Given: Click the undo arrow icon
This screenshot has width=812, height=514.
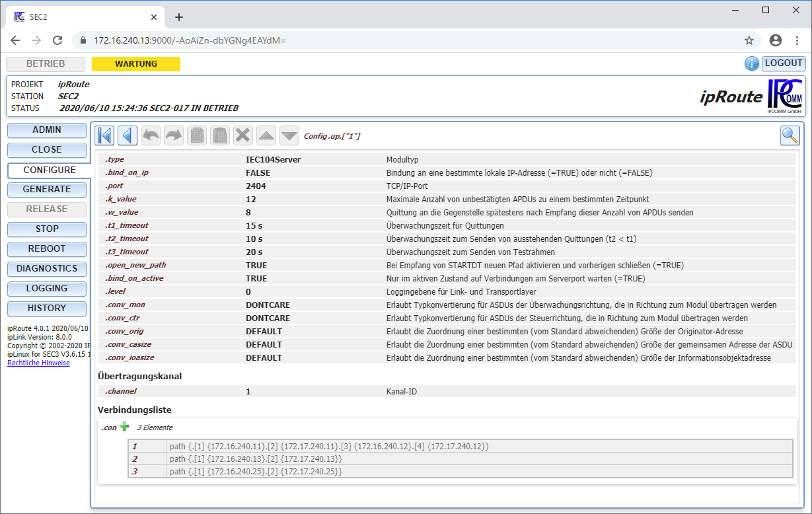Looking at the screenshot, I should 151,135.
